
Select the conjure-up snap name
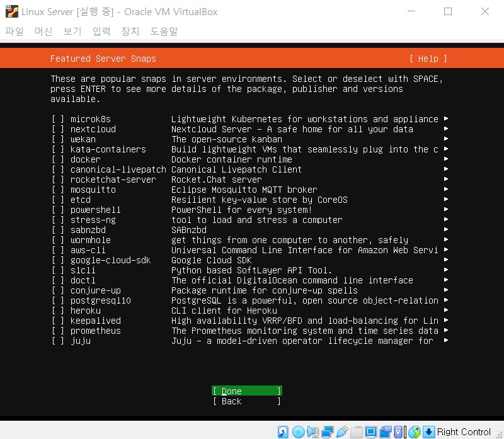96,290
